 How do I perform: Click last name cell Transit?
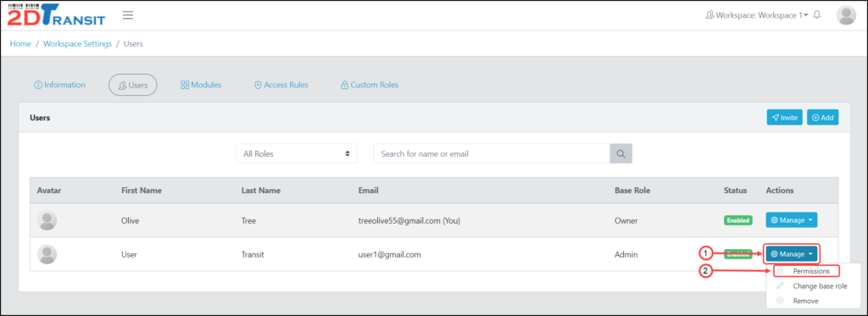pyautogui.click(x=253, y=254)
